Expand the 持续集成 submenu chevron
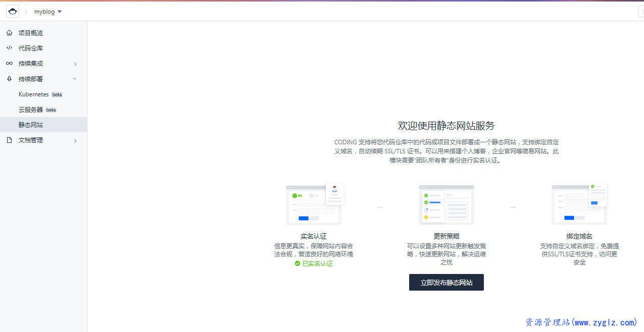The image size is (644, 332). pyautogui.click(x=75, y=64)
